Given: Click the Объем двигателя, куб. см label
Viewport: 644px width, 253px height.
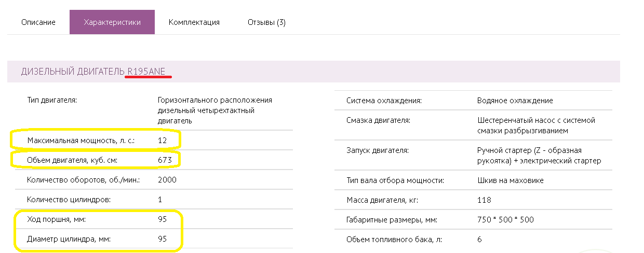Looking at the screenshot, I should pyautogui.click(x=73, y=160).
